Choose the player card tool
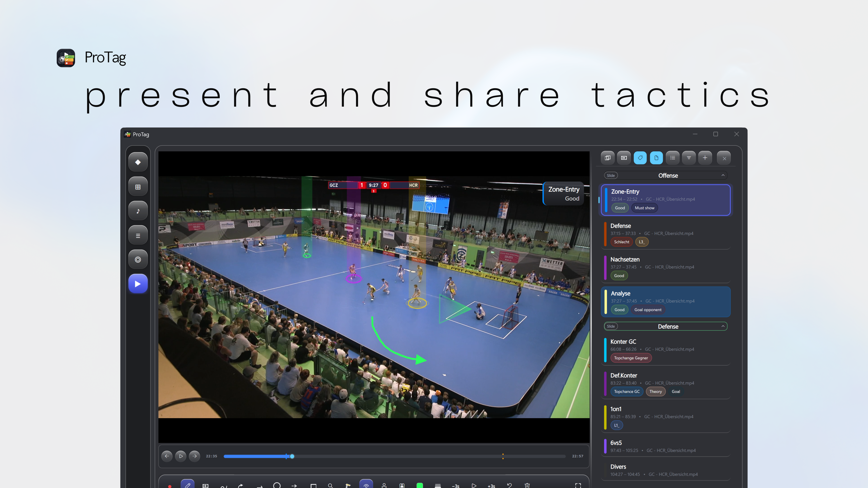 [402, 486]
